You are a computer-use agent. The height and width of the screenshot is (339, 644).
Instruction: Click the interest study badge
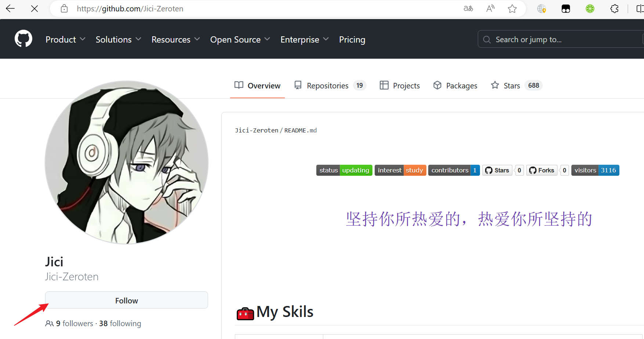[400, 170]
